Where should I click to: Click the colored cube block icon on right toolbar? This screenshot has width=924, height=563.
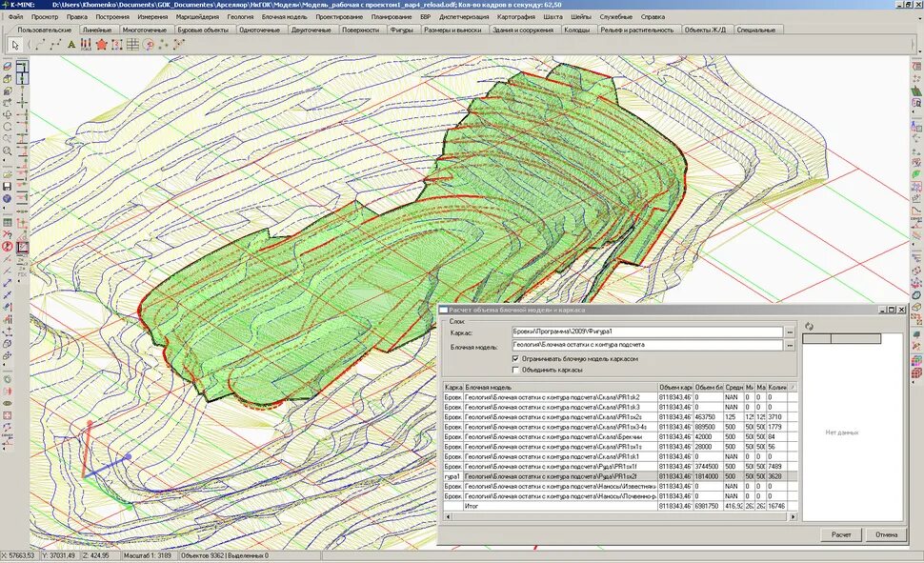[916, 360]
